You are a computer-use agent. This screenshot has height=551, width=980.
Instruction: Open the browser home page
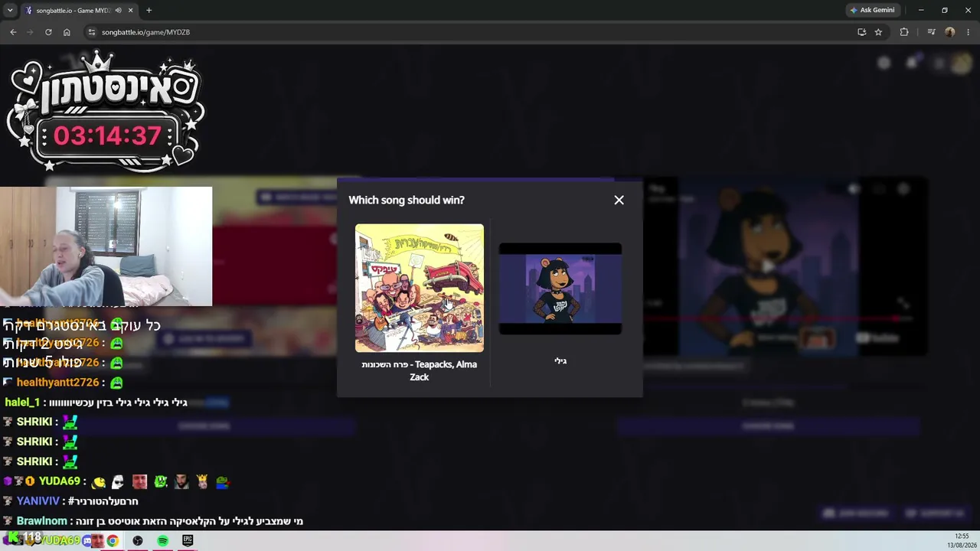pyautogui.click(x=67, y=32)
